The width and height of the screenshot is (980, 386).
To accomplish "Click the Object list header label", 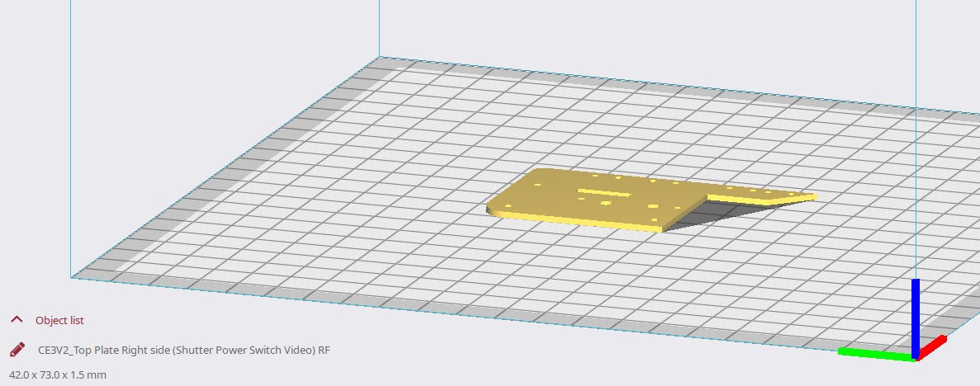I will (x=59, y=320).
